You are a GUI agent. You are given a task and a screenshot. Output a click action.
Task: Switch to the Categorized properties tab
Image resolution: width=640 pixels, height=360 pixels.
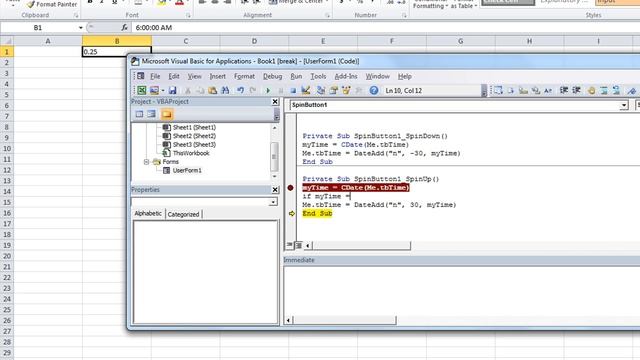pyautogui.click(x=183, y=214)
